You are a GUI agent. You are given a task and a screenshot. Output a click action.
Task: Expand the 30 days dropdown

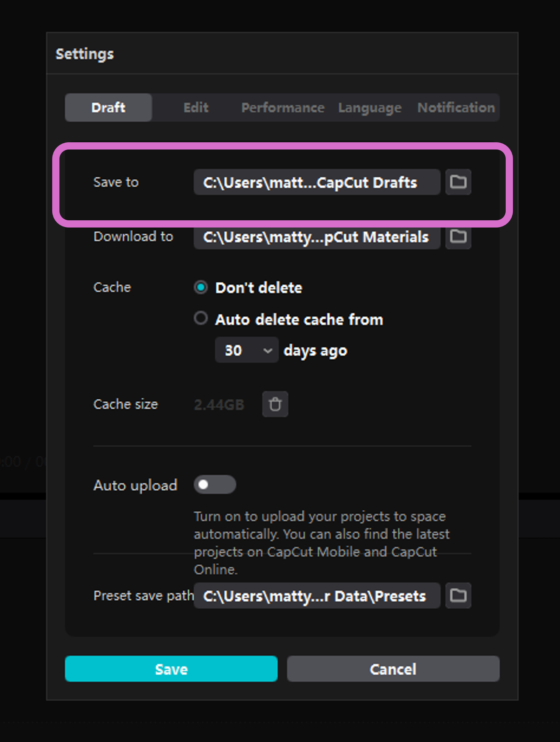(246, 350)
